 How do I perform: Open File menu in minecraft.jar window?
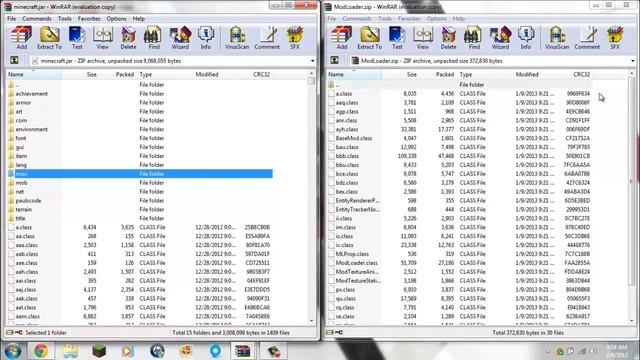click(11, 19)
